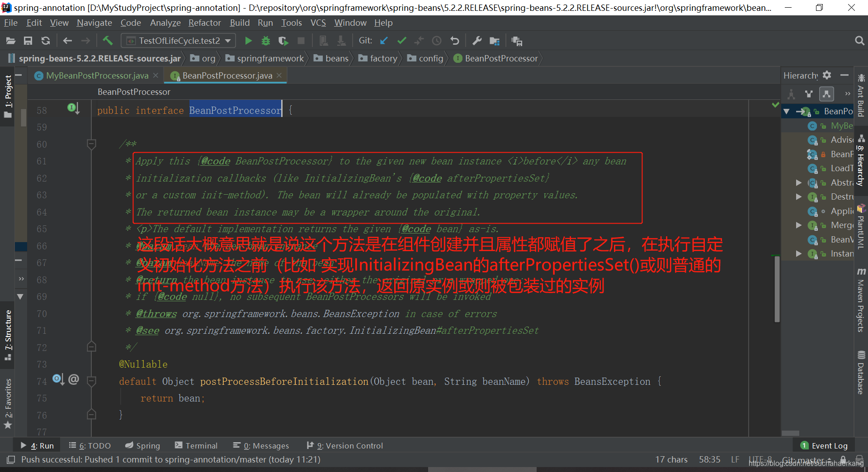The image size is (868, 472).
Task: Open the VCS menu
Action: pos(318,23)
